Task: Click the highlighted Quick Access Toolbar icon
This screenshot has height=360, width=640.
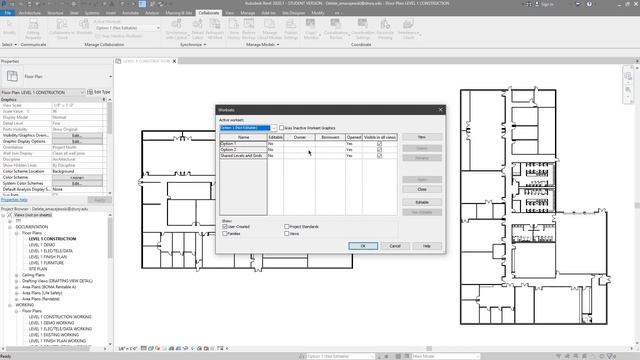Action: click(142, 4)
